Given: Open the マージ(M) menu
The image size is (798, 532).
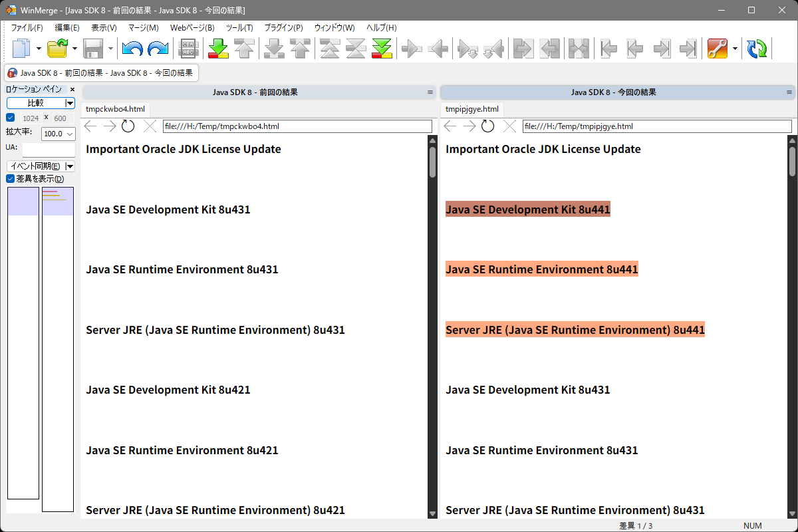Looking at the screenshot, I should tap(144, 28).
